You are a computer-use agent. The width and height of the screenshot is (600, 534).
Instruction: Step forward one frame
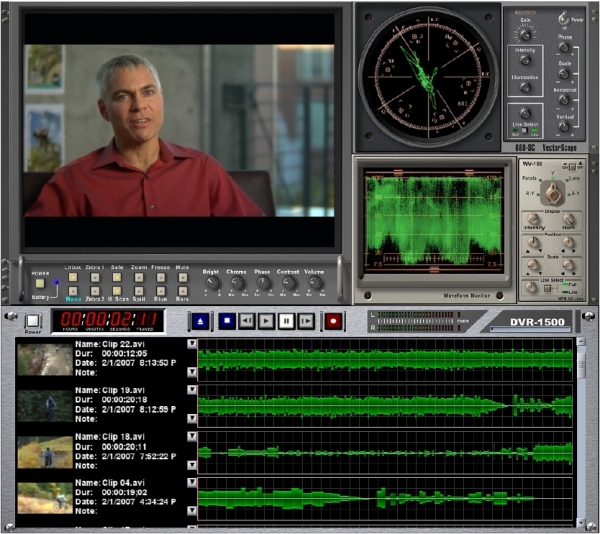tap(306, 322)
